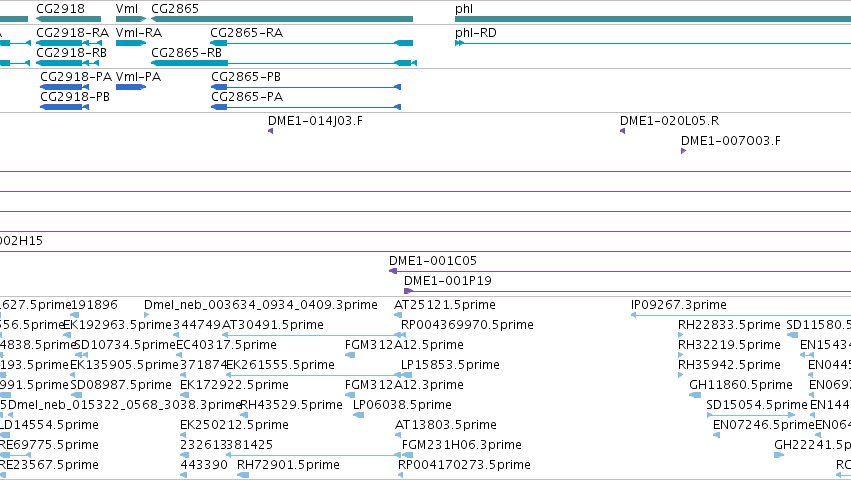Image resolution: width=851 pixels, height=480 pixels.
Task: Select the IP09267.3prime EST label
Action: click(678, 305)
